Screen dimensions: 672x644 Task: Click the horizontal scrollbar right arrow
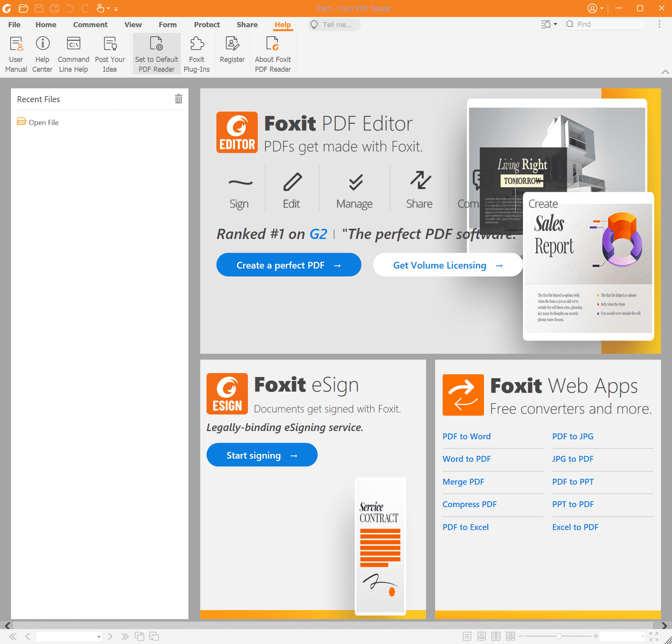point(664,625)
